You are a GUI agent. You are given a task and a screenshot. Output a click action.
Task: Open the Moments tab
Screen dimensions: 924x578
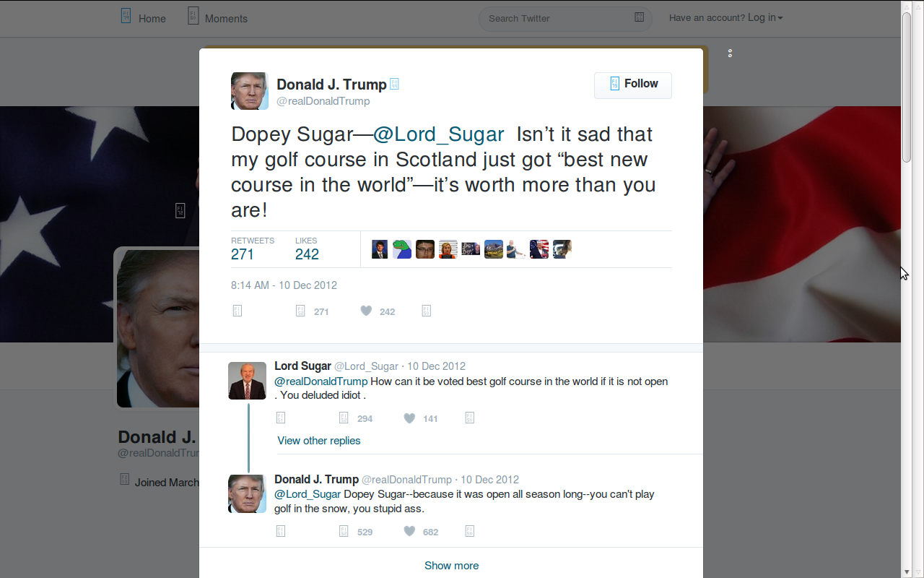[217, 17]
